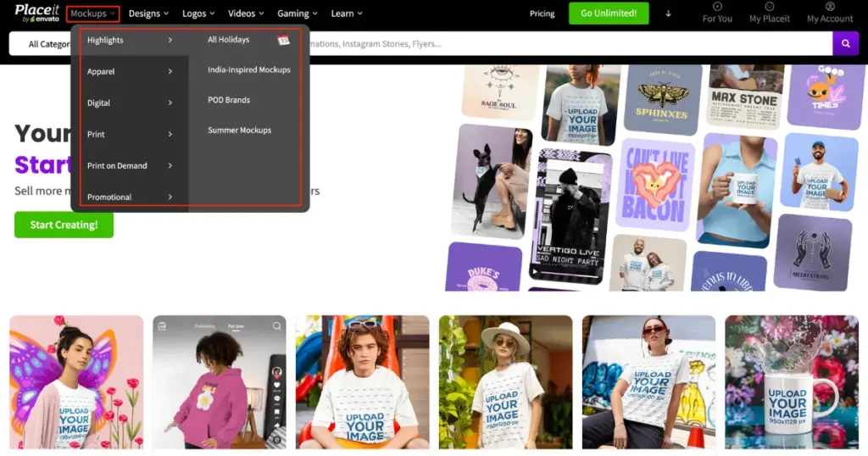The height and width of the screenshot is (456, 868).
Task: Open the Meditations hands design thumbnail
Action: (x=813, y=252)
